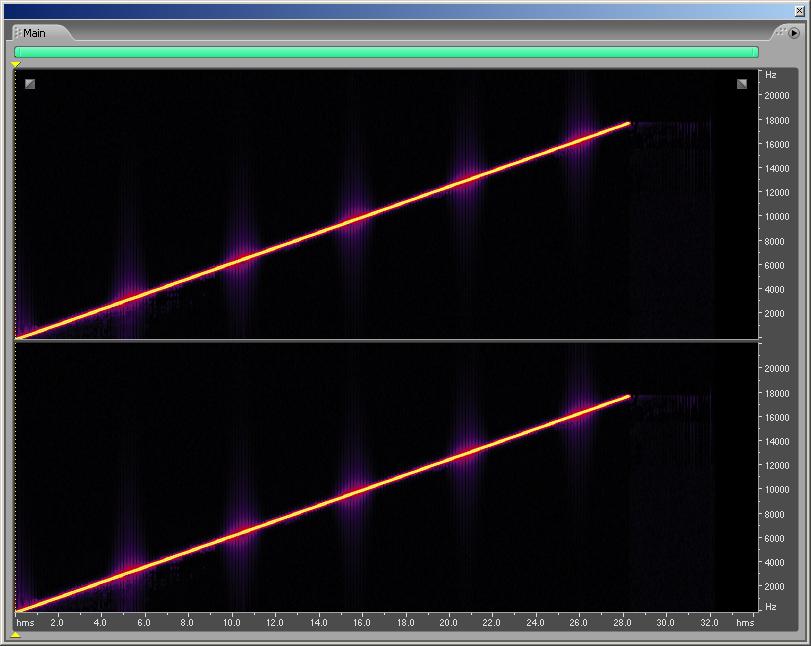Click 8000 on lower channel frequency ruler
811x646 pixels.
point(774,515)
